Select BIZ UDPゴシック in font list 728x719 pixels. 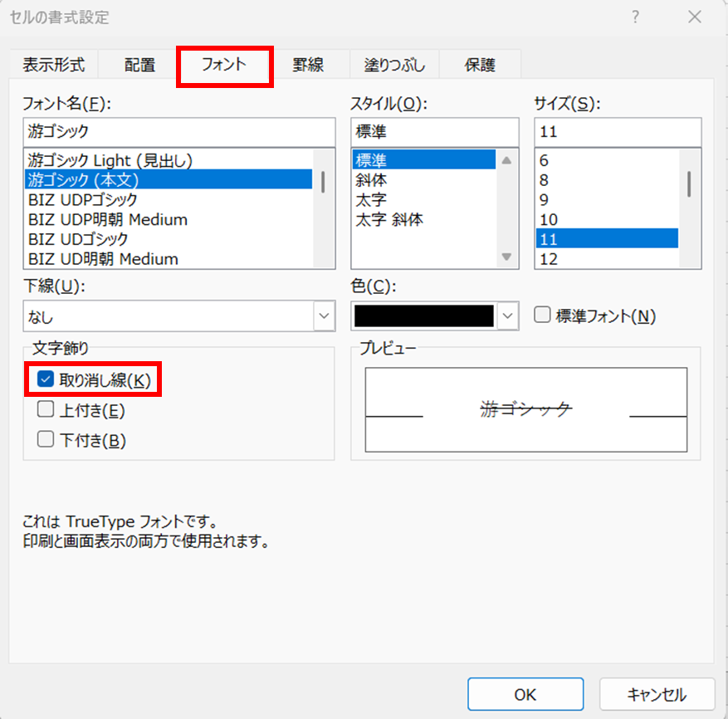pyautogui.click(x=83, y=199)
